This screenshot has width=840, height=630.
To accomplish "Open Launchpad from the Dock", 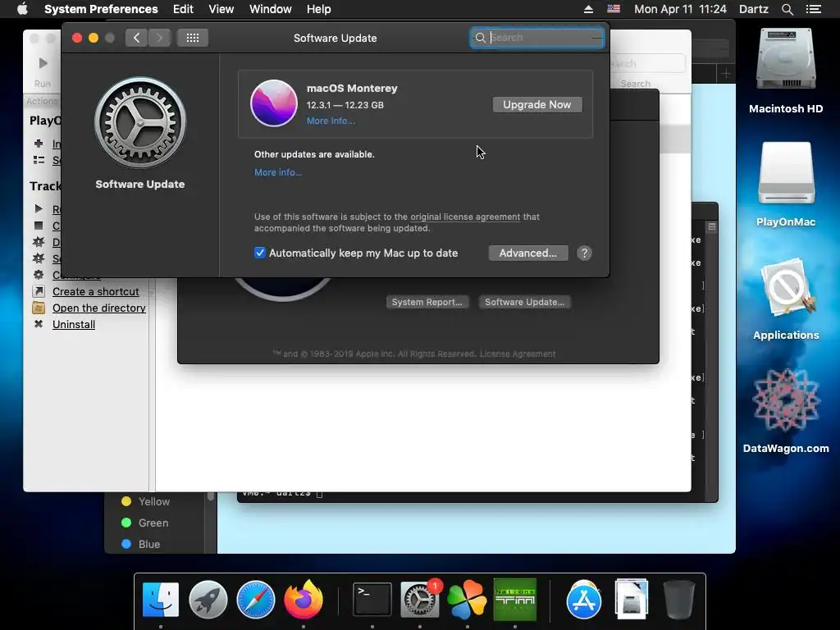I will coord(208,600).
